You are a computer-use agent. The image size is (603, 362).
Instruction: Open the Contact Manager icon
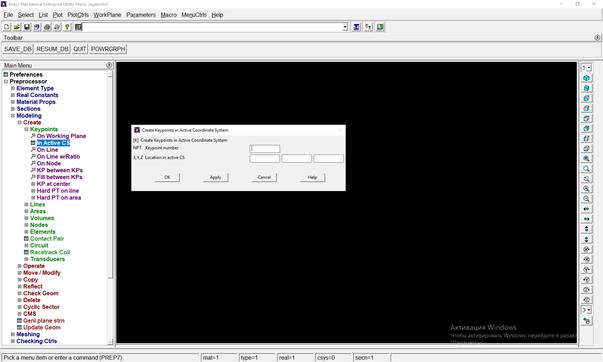[x=380, y=27]
